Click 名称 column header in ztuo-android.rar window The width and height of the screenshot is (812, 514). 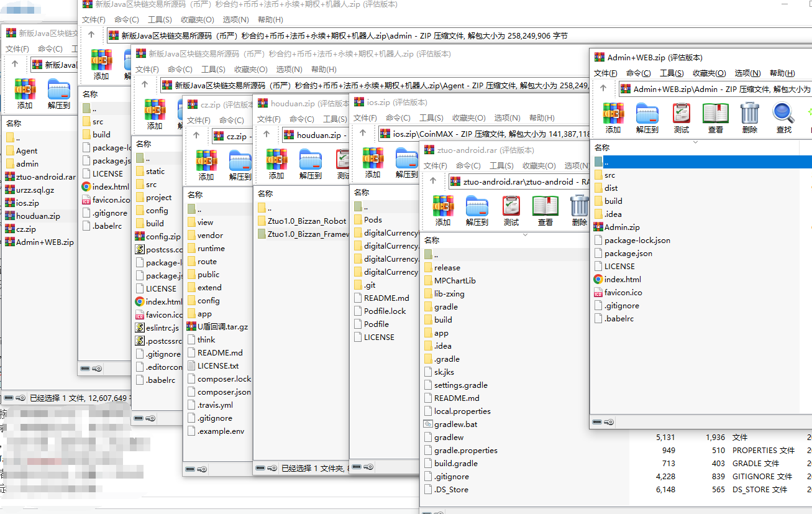tap(432, 240)
